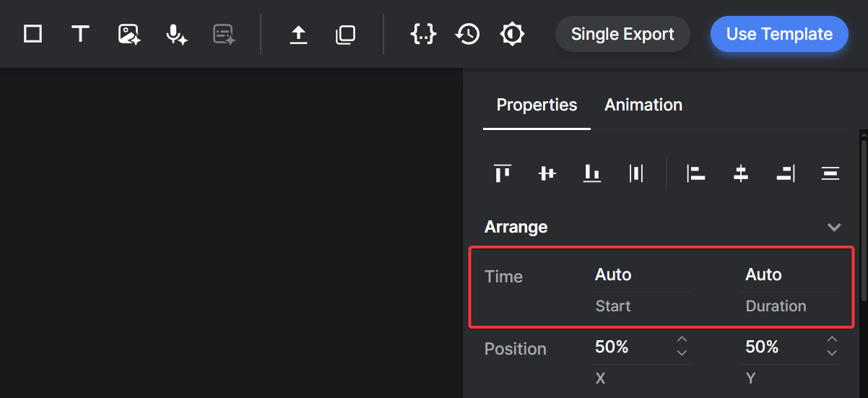868x398 pixels.
Task: Increase Position X value with stepper
Action: click(682, 339)
